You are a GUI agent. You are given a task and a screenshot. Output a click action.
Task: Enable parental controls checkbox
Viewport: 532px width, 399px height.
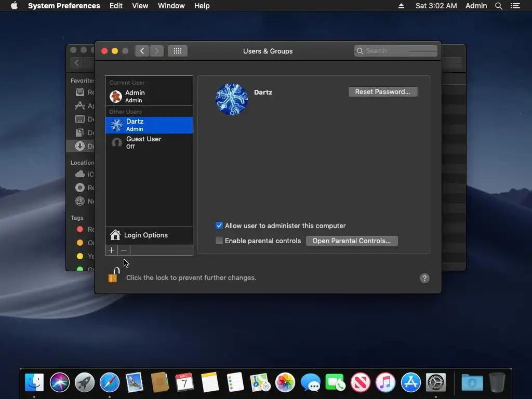tap(219, 241)
